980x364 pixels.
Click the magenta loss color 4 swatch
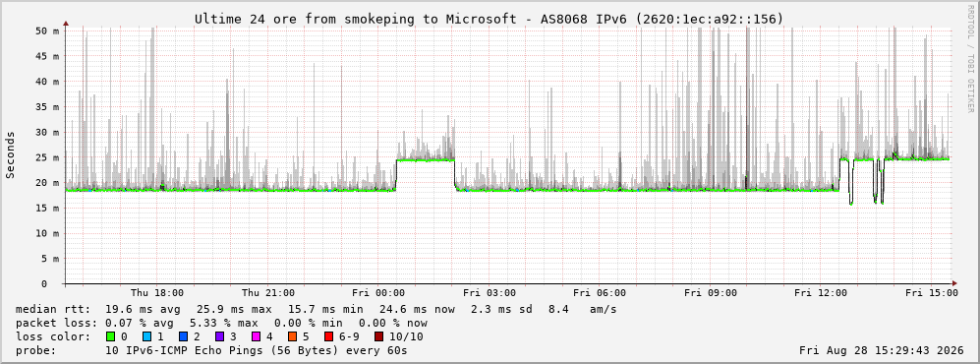coord(255,336)
